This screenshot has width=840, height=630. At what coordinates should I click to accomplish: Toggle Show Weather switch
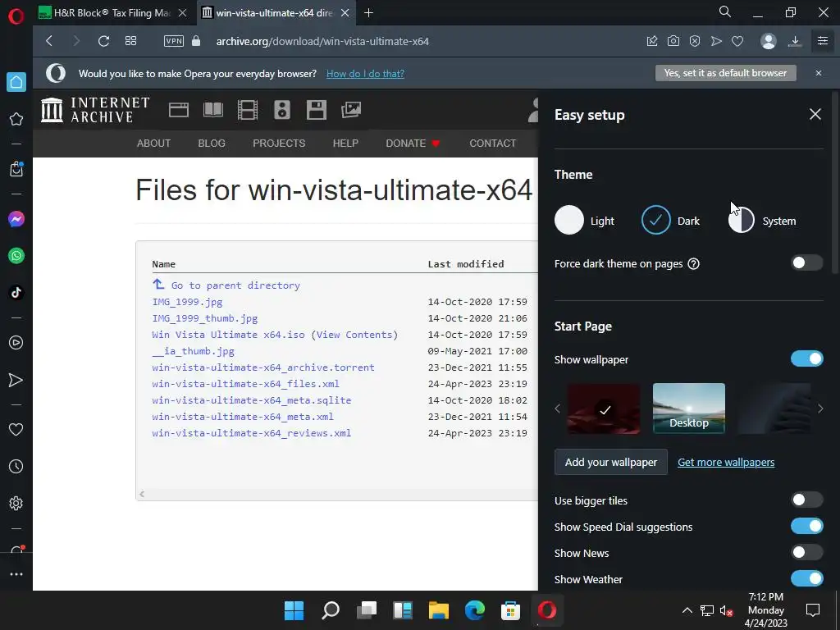[806, 578]
